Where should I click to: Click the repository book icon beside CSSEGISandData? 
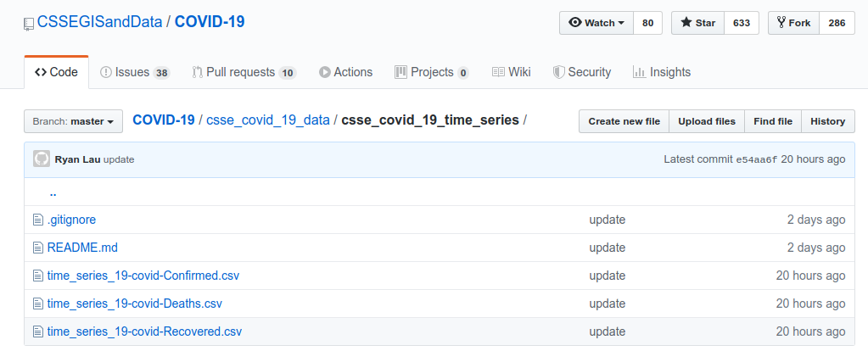coord(30,24)
